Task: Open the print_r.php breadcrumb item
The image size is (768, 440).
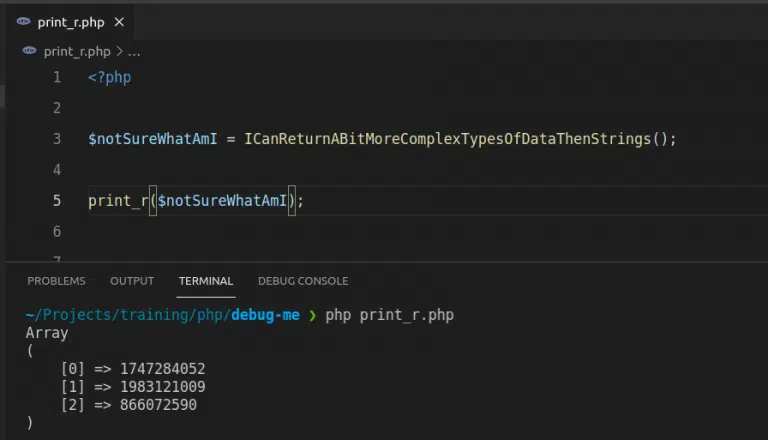Action: pos(78,50)
